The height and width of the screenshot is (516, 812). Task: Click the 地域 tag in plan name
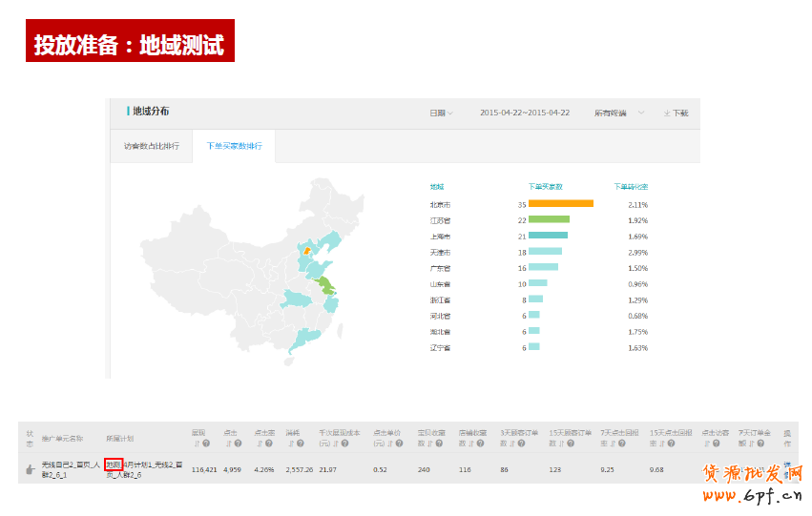coord(114,464)
